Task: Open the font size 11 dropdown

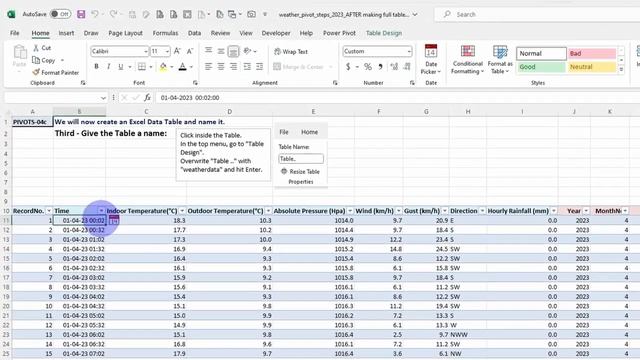Action: (167, 51)
